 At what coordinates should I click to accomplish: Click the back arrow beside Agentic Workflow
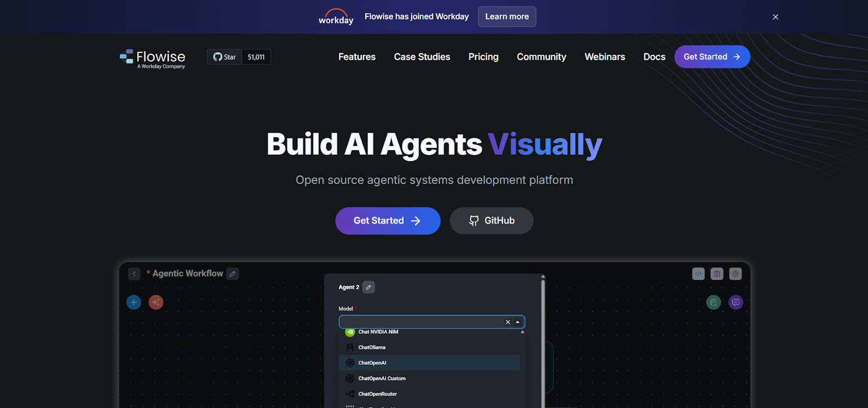[134, 274]
